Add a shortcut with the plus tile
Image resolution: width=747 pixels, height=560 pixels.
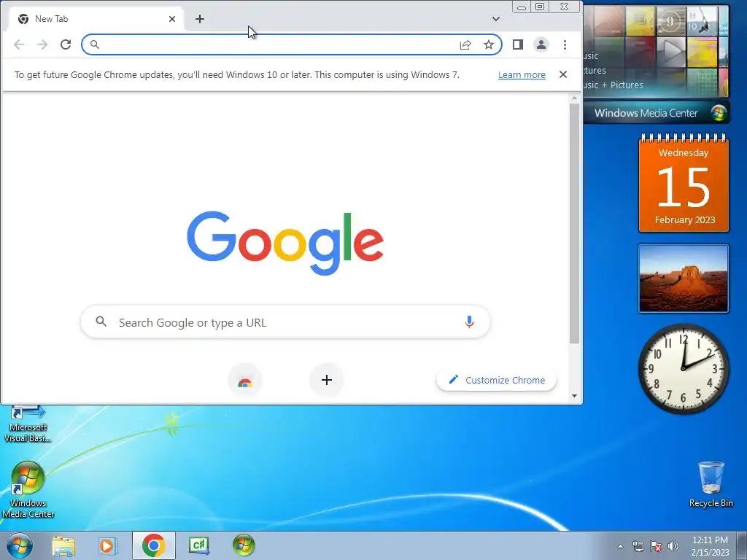tap(327, 381)
